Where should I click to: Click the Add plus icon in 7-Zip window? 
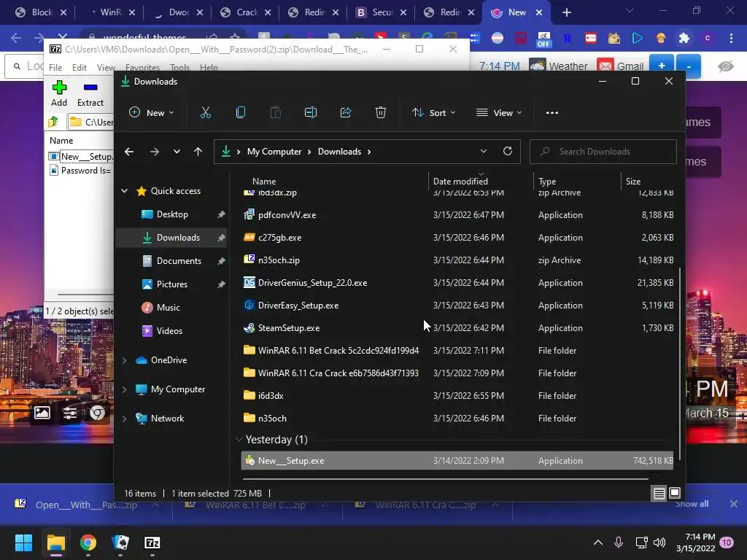pyautogui.click(x=59, y=87)
